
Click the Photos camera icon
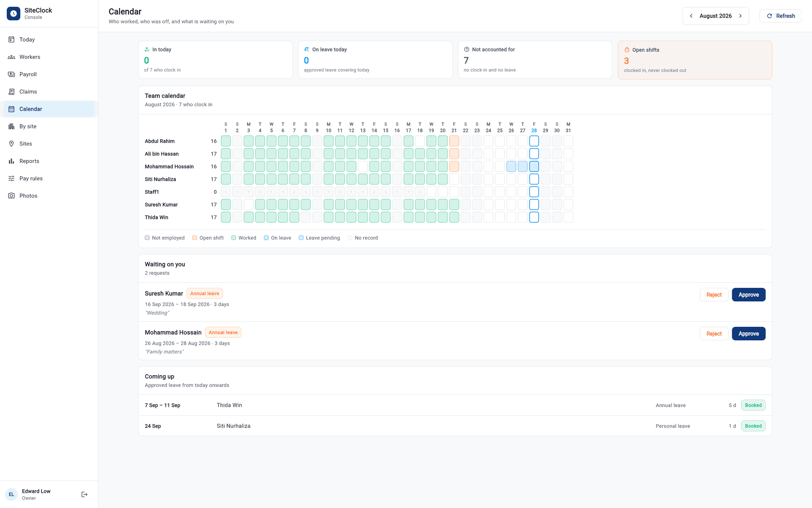(11, 196)
